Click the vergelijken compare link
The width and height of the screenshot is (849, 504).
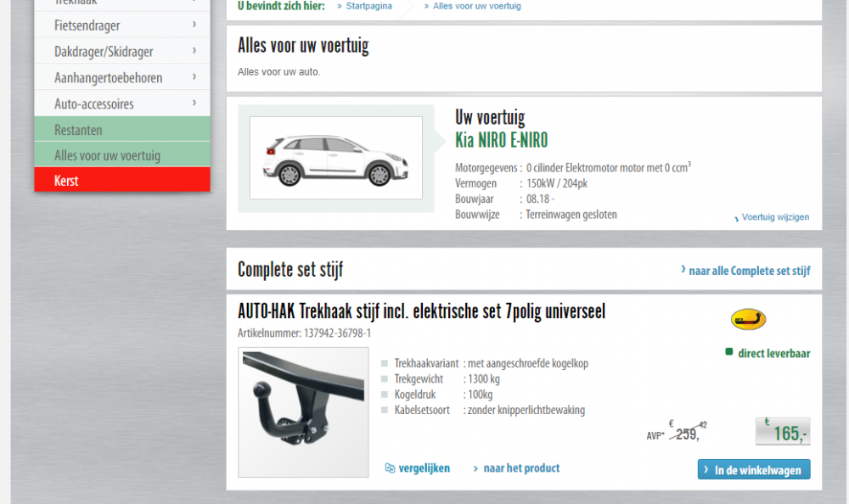(424, 468)
